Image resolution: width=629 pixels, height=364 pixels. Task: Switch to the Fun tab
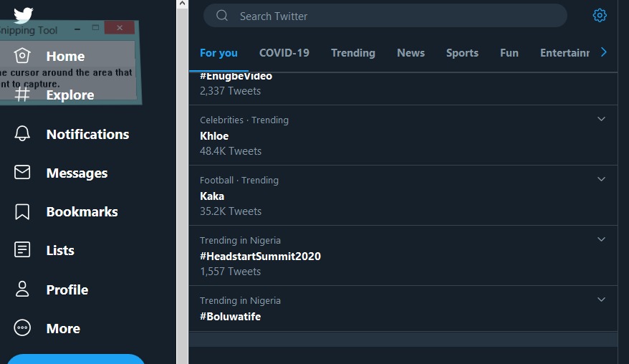point(509,53)
